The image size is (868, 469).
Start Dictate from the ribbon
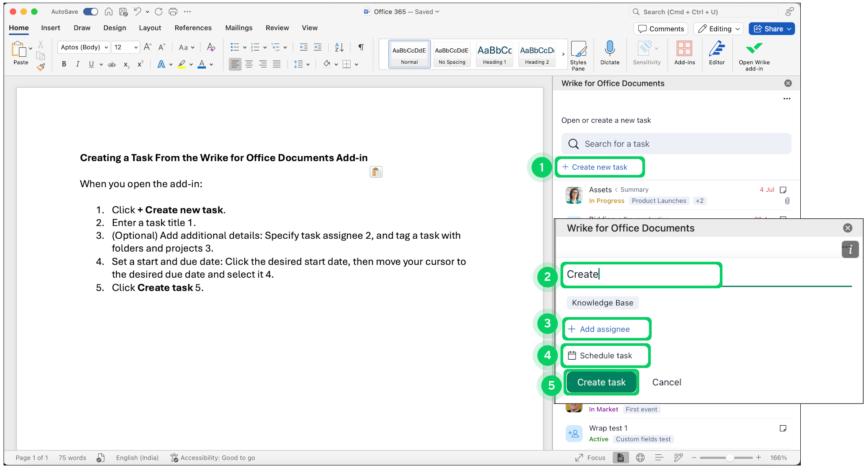pos(610,53)
